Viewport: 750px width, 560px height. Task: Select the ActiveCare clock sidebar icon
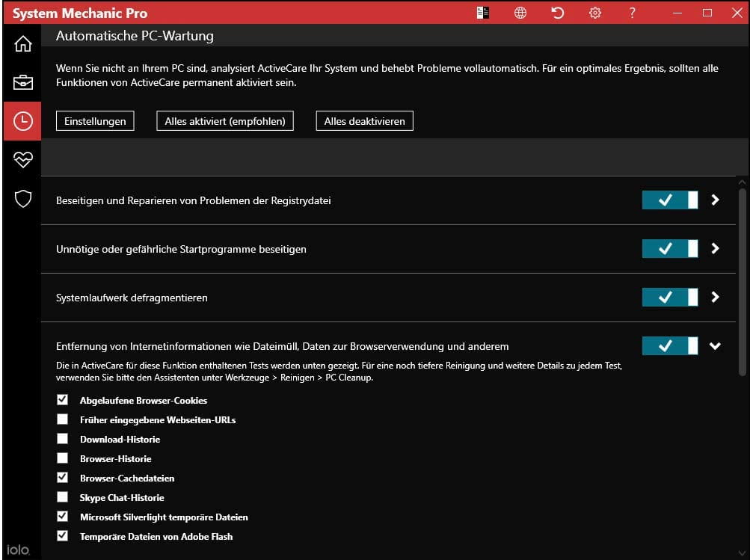[x=22, y=121]
